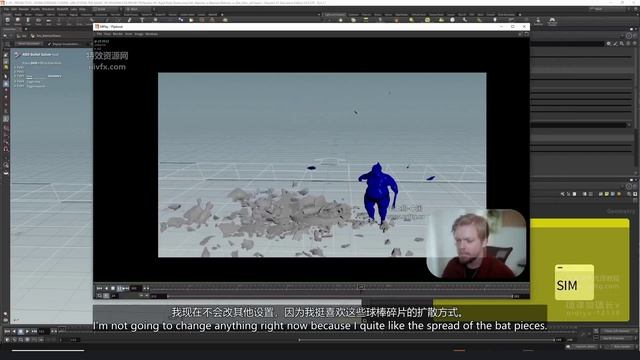Switch to the Rigging shelf tab
Image resolution: width=640 pixels, height=360 pixels.
point(73,15)
